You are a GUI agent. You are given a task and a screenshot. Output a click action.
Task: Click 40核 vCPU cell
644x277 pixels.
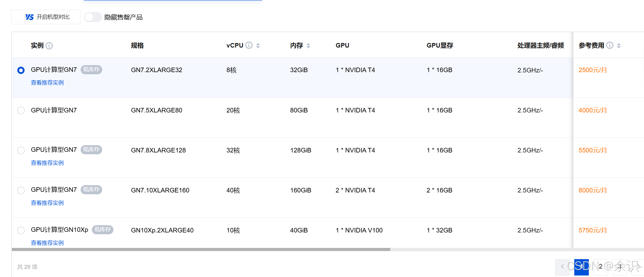click(233, 190)
